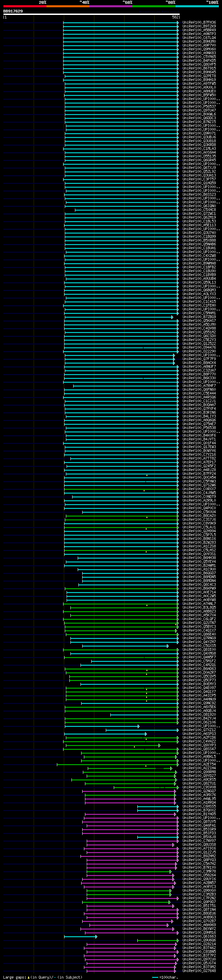Select hit label UniRef100_O94476
The height and width of the screenshot is (980, 222).
199,347
